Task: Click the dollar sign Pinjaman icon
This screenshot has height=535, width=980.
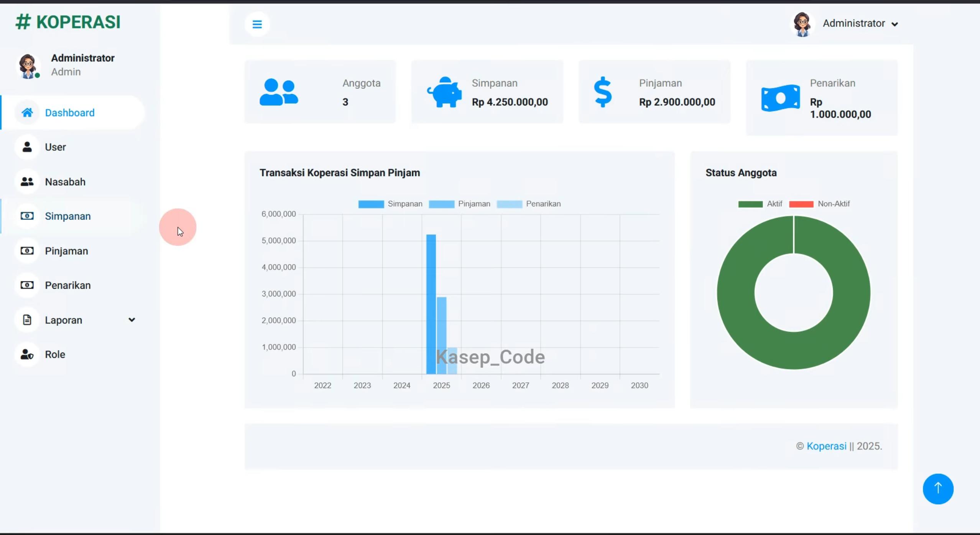Action: pyautogui.click(x=603, y=92)
